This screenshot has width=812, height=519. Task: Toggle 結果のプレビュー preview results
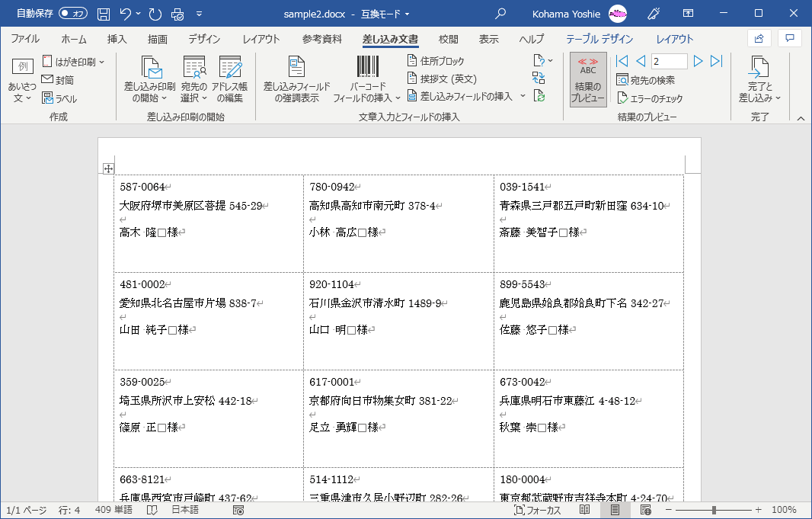pos(588,79)
